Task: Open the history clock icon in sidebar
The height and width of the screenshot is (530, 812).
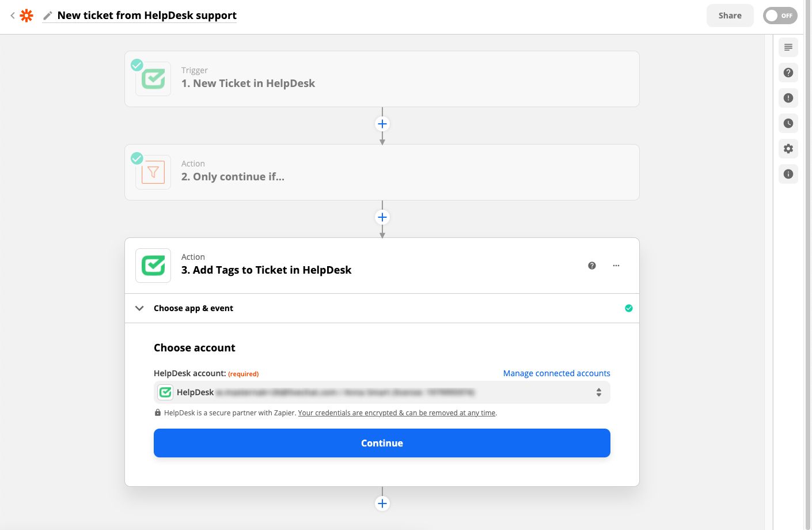Action: (788, 123)
